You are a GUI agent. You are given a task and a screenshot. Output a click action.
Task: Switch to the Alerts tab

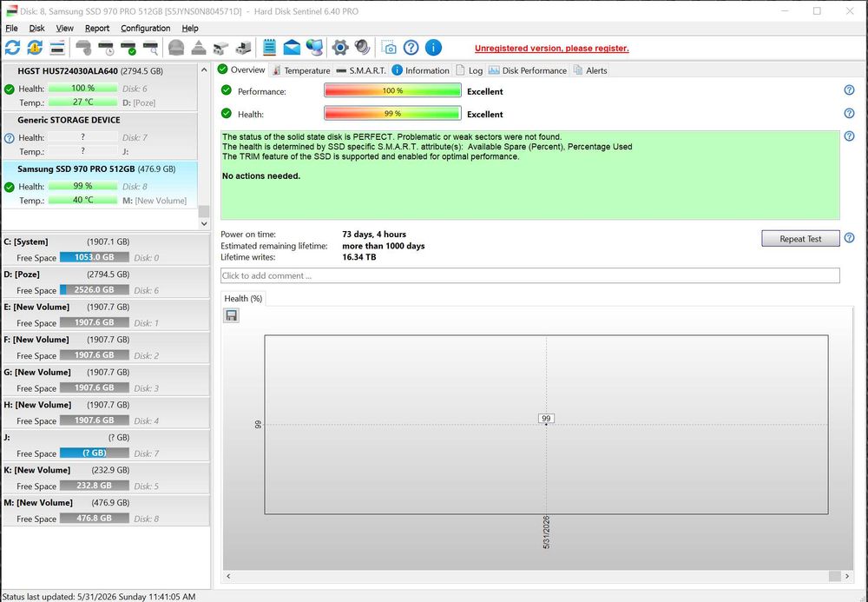click(590, 70)
